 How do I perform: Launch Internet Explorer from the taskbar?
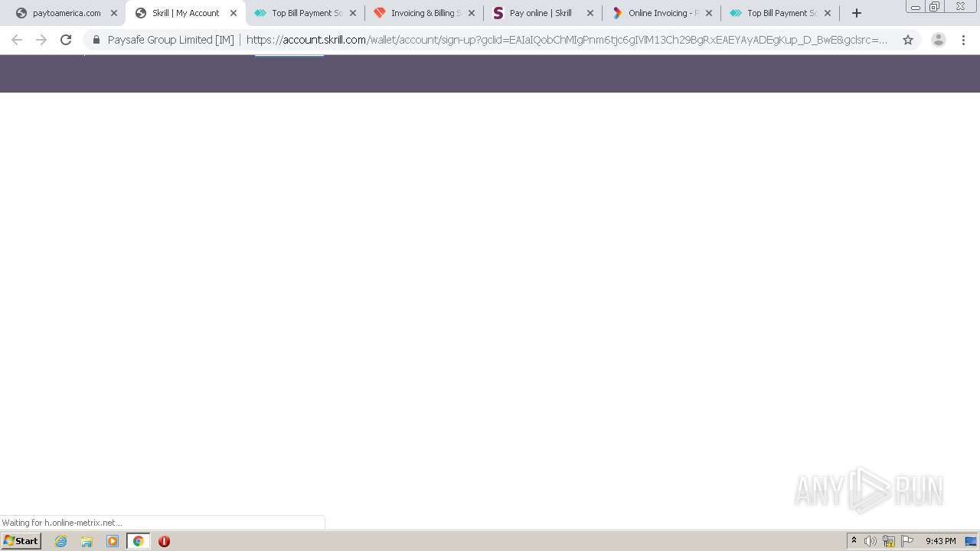[61, 541]
